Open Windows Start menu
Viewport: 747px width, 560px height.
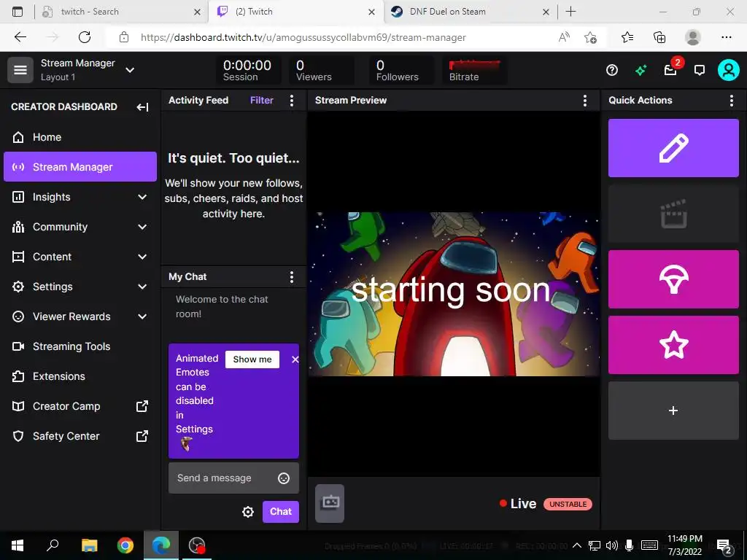point(18,545)
